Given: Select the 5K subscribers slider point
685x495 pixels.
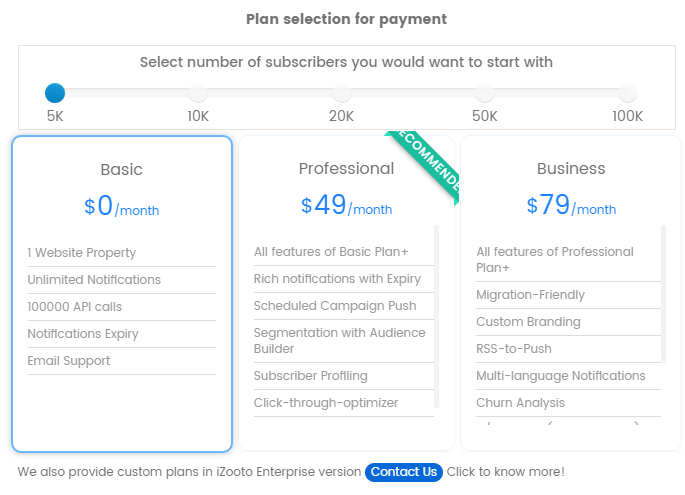Looking at the screenshot, I should [55, 93].
